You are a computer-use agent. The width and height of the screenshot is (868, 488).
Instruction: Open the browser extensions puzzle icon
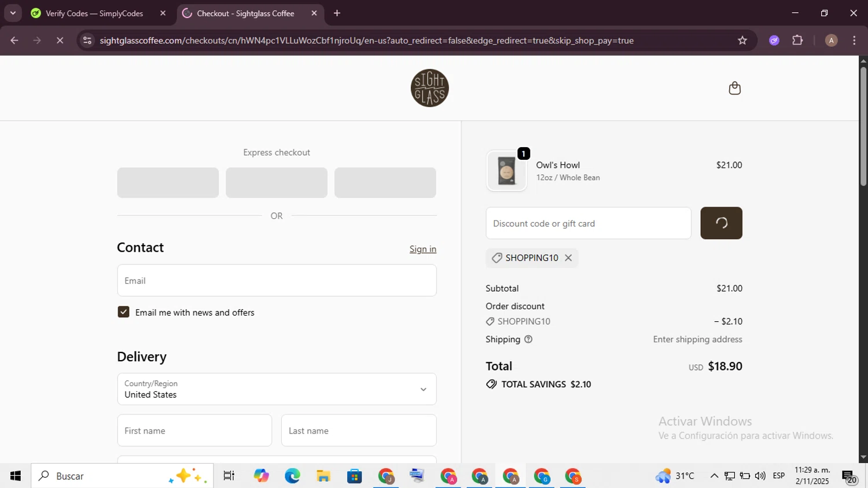click(x=797, y=41)
